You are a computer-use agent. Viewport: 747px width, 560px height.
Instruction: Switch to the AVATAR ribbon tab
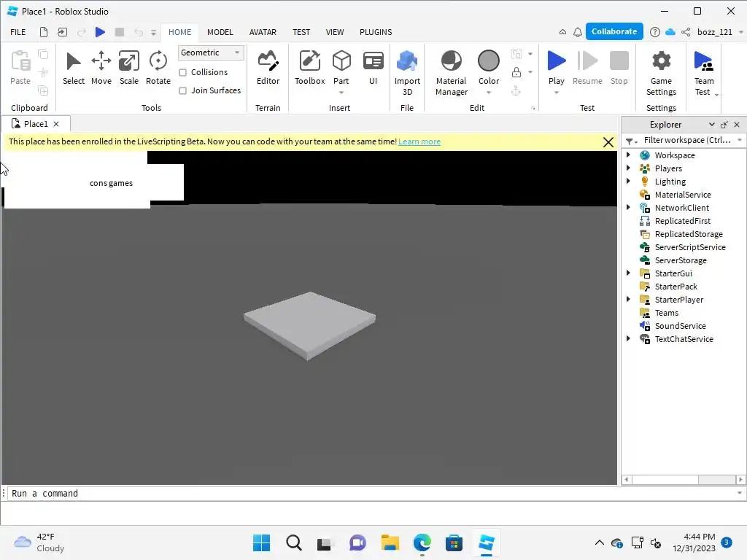coord(263,32)
